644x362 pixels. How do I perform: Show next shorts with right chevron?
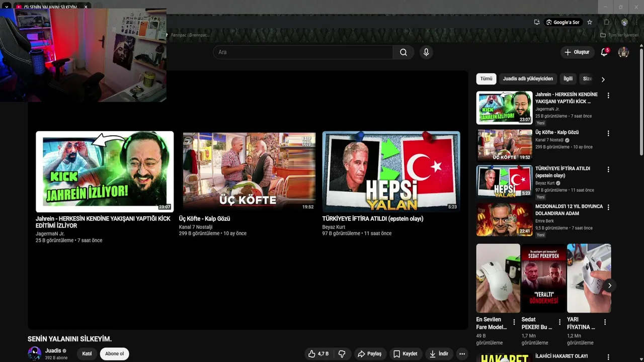609,286
